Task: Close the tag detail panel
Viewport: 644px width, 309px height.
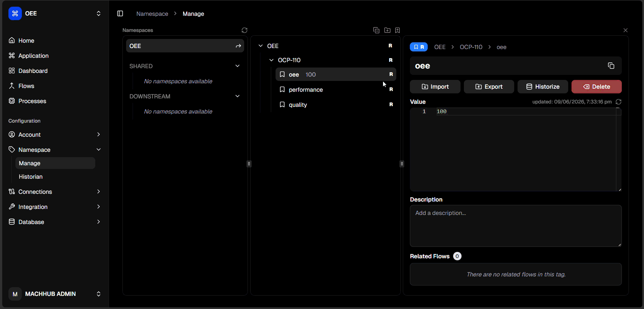Action: coord(626,30)
